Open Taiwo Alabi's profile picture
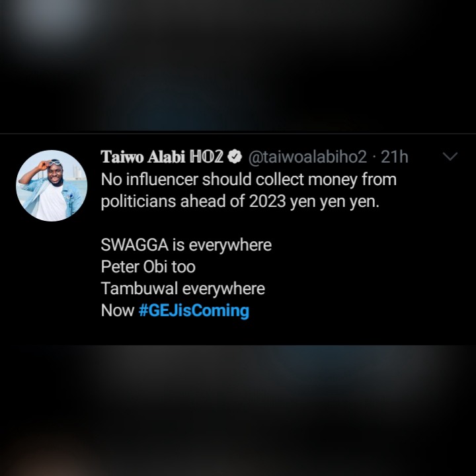Screen dimensions: 476x476 pyautogui.click(x=52, y=185)
